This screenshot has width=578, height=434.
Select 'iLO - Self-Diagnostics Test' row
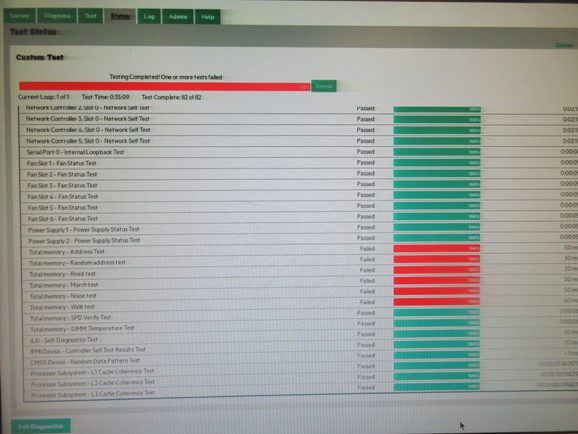pyautogui.click(x=299, y=337)
